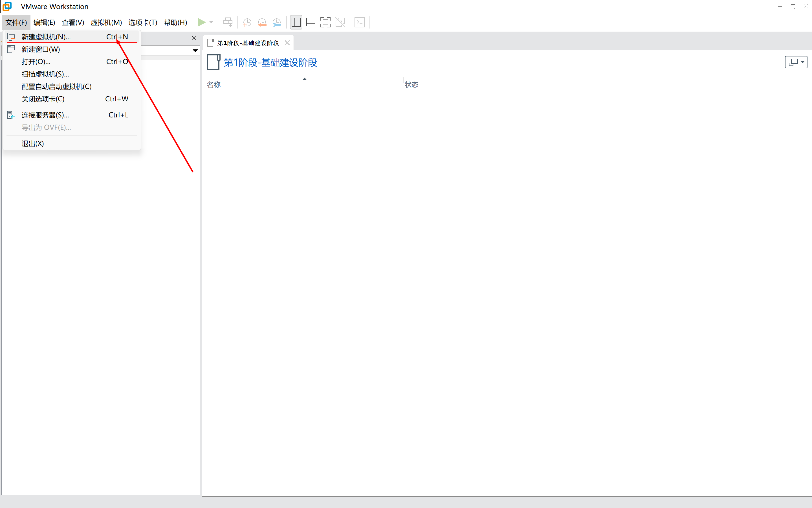Click the revert to snapshot icon
The image size is (812, 508).
(262, 23)
